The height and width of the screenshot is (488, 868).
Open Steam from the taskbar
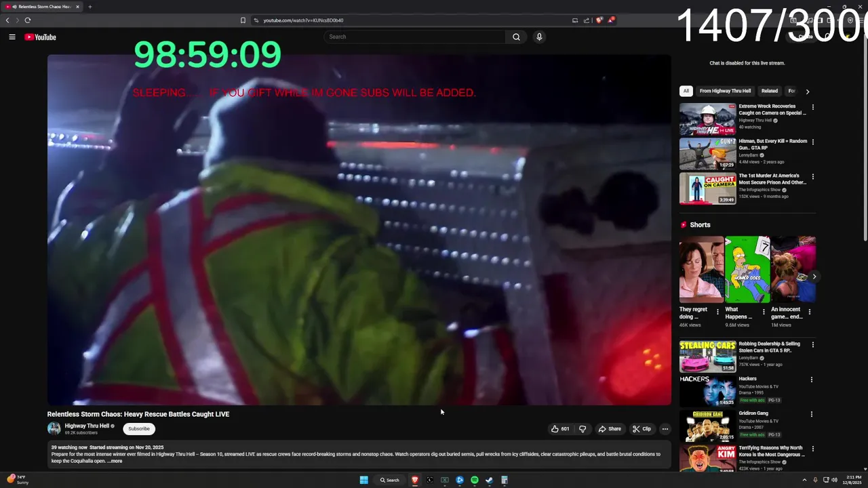490,480
